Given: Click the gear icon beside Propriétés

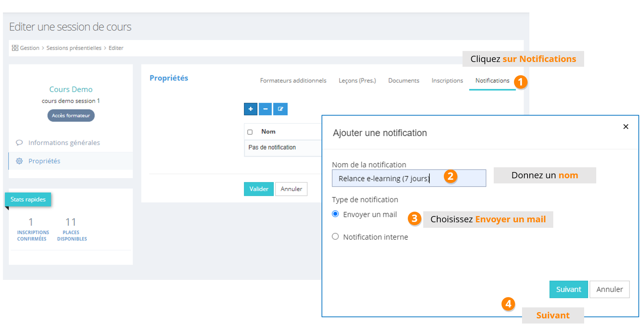Looking at the screenshot, I should 19,161.
